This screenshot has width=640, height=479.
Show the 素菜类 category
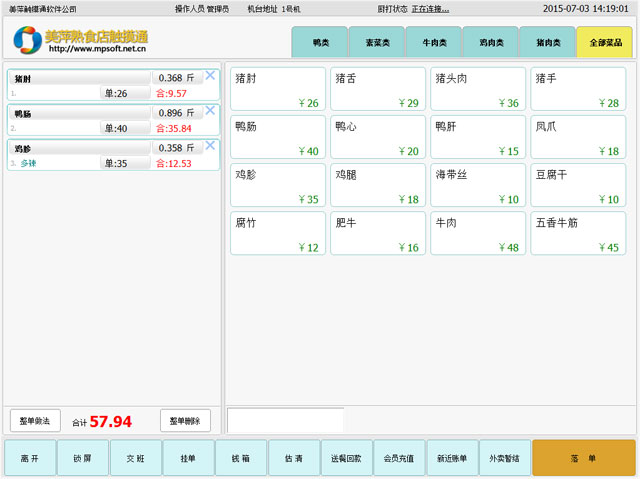click(377, 43)
